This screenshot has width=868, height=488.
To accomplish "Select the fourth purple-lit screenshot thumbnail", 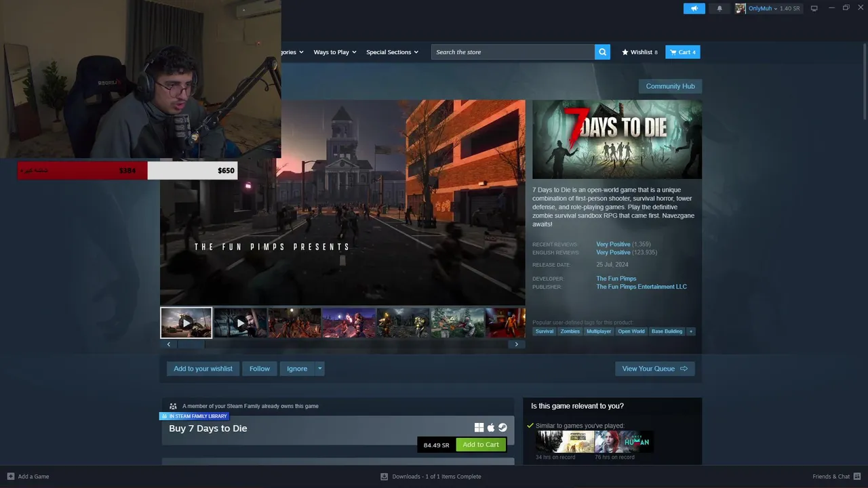I will pos(349,323).
